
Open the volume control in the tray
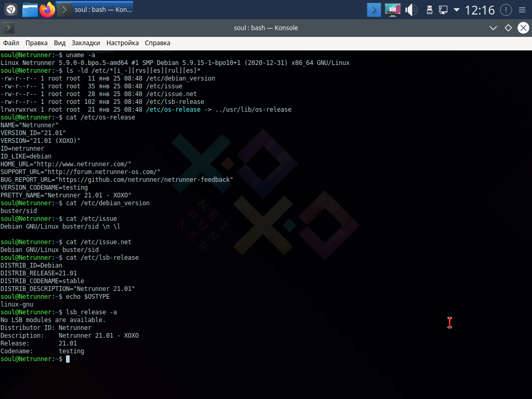(411, 10)
